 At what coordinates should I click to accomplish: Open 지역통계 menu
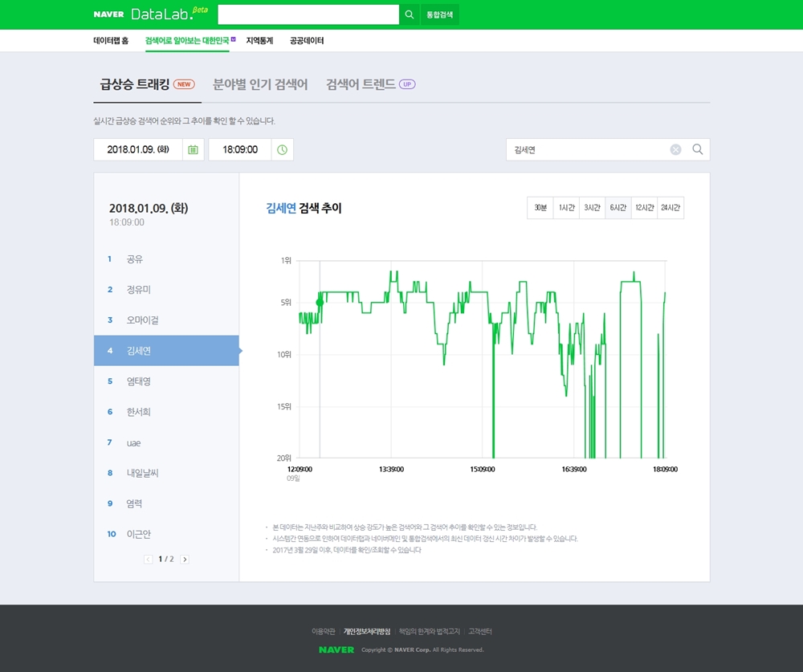[259, 40]
